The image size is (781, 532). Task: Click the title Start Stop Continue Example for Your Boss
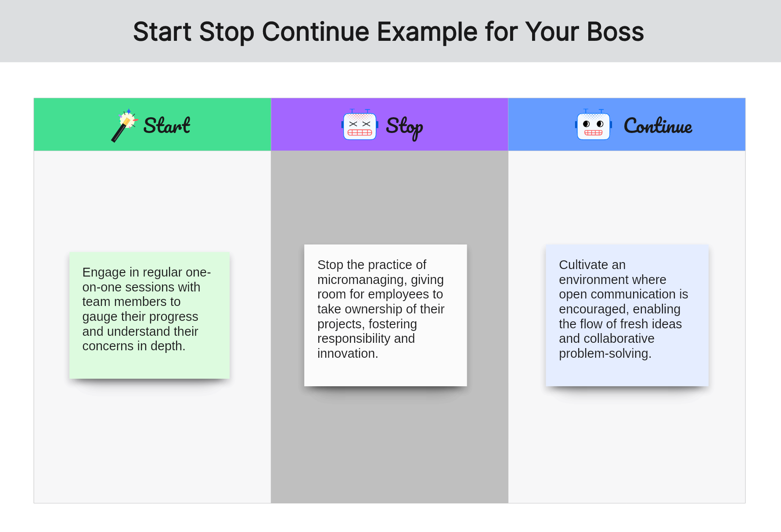click(389, 32)
